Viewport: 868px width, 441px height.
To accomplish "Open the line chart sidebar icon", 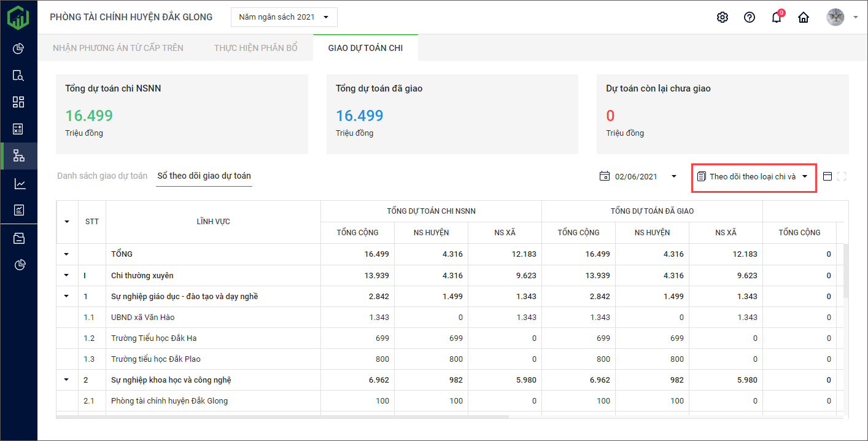I will tap(18, 183).
